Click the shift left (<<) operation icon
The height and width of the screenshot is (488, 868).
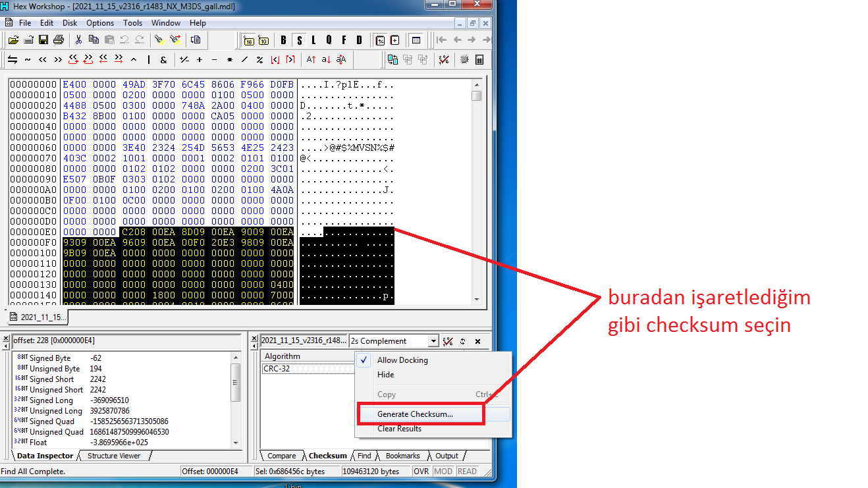(x=43, y=59)
